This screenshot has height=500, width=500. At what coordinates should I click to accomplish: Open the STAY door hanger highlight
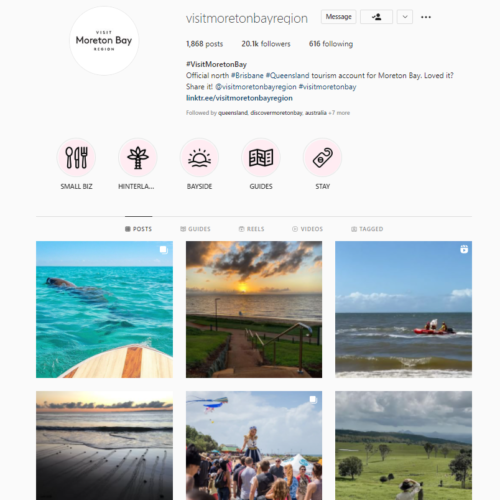point(322,158)
